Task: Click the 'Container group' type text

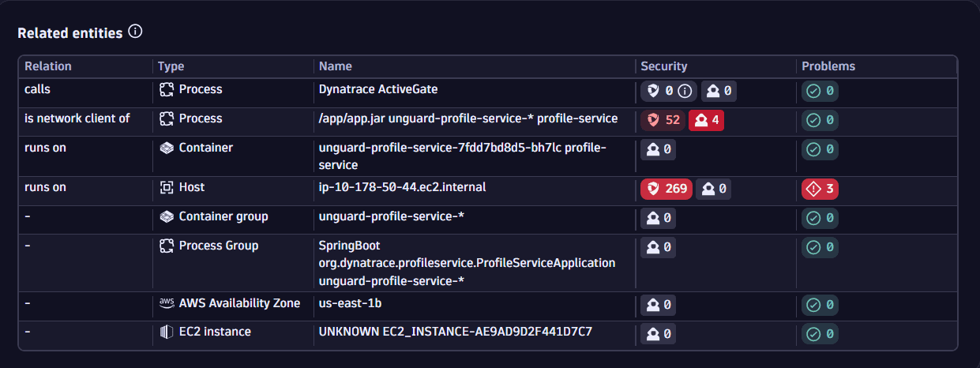Action: (223, 217)
